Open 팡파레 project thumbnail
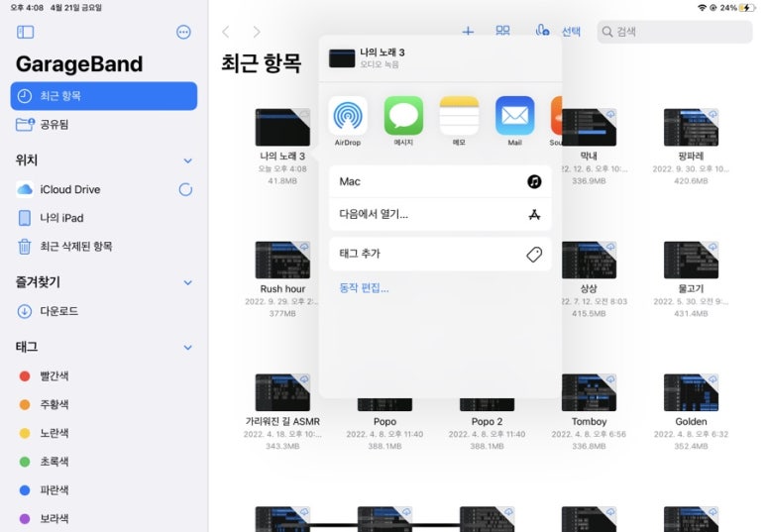Image resolution: width=766 pixels, height=532 pixels. coord(691,128)
